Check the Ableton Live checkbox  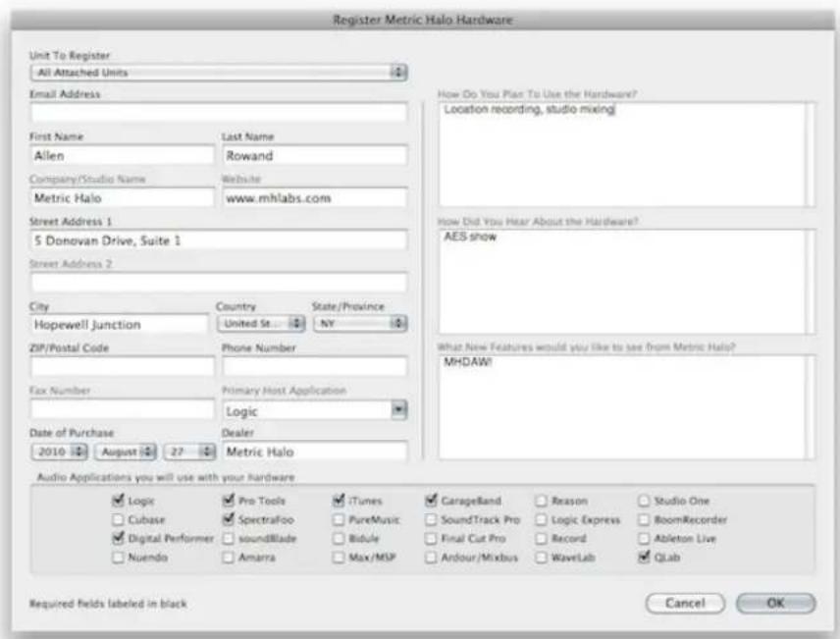point(644,538)
